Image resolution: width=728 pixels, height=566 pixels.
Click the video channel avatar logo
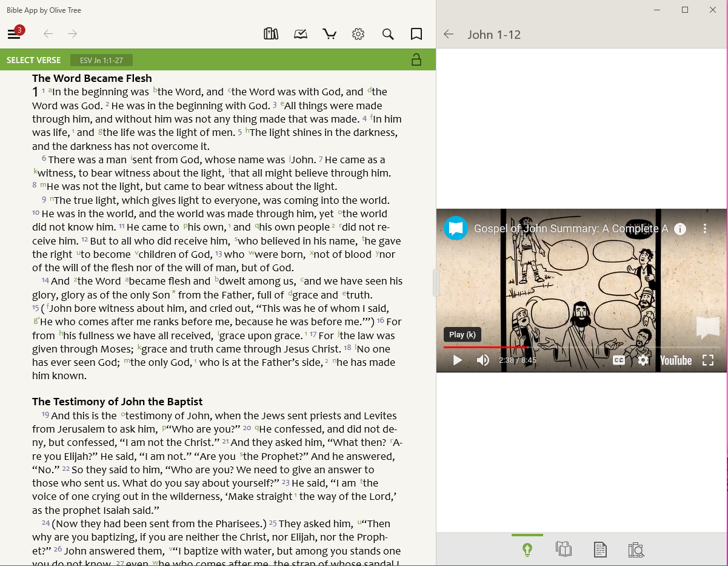click(456, 228)
